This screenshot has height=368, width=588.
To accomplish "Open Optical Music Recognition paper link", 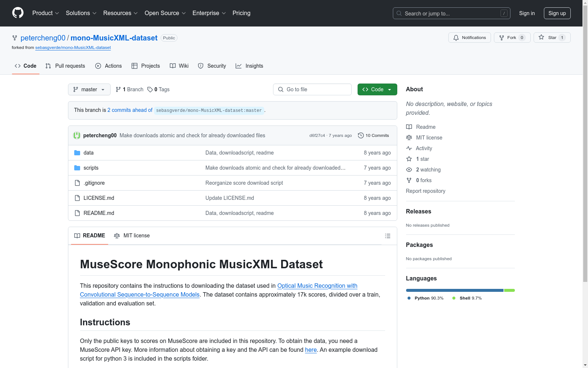I will coord(219,290).
